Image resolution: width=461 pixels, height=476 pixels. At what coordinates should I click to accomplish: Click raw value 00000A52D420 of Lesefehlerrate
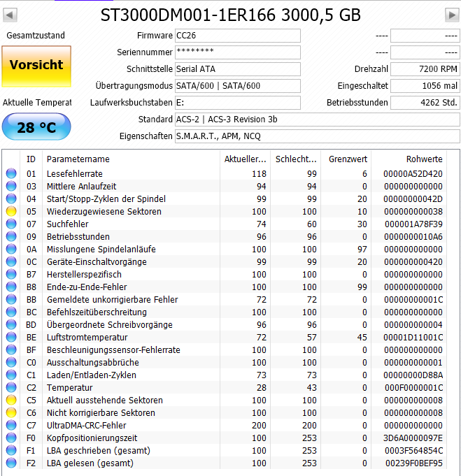(413, 173)
